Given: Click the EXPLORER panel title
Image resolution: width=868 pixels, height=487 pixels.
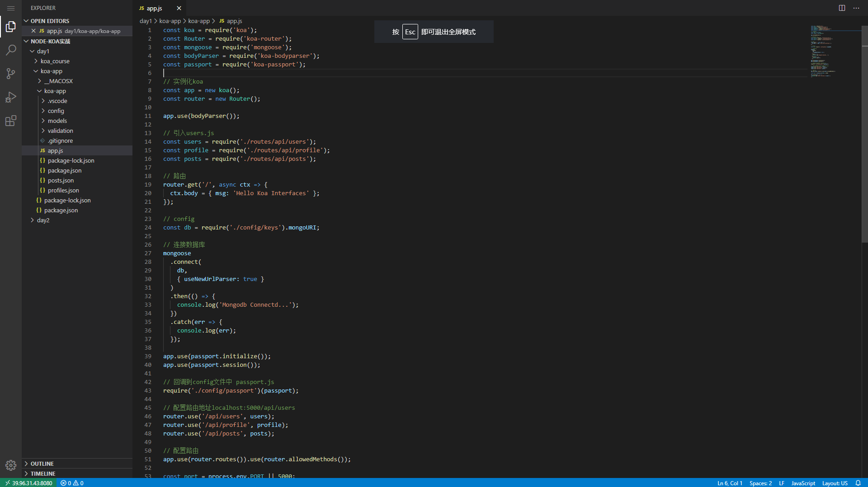Looking at the screenshot, I should pyautogui.click(x=43, y=8).
